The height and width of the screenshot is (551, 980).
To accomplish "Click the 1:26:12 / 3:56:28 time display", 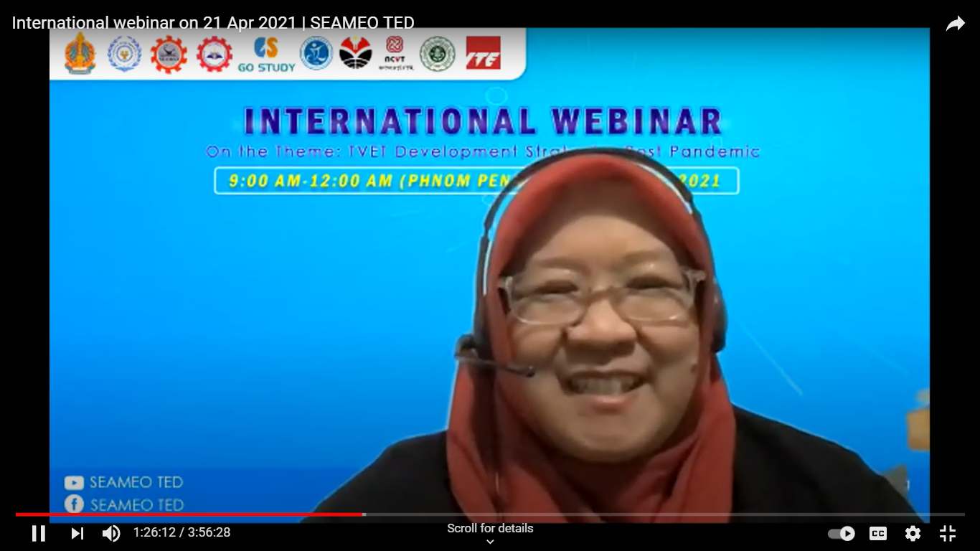I will click(182, 532).
